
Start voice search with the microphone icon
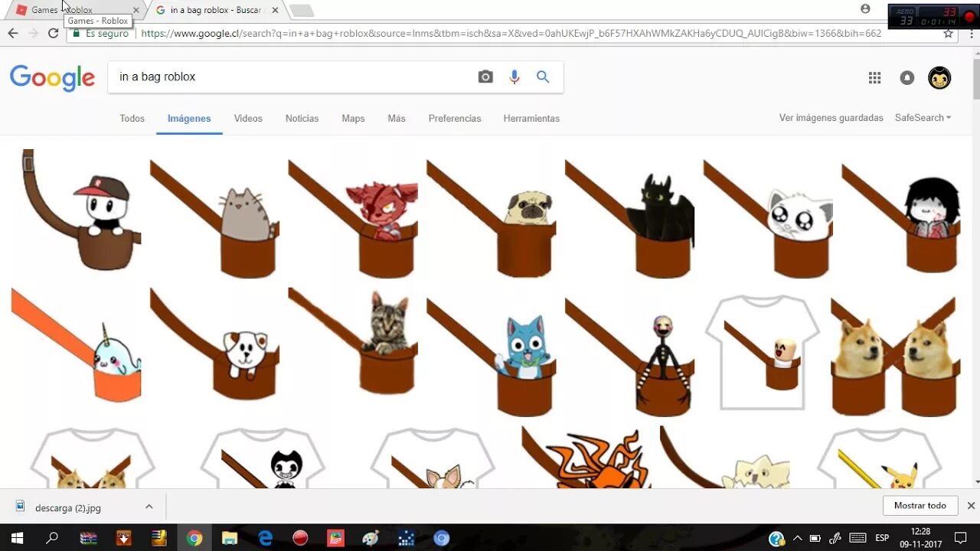point(514,77)
